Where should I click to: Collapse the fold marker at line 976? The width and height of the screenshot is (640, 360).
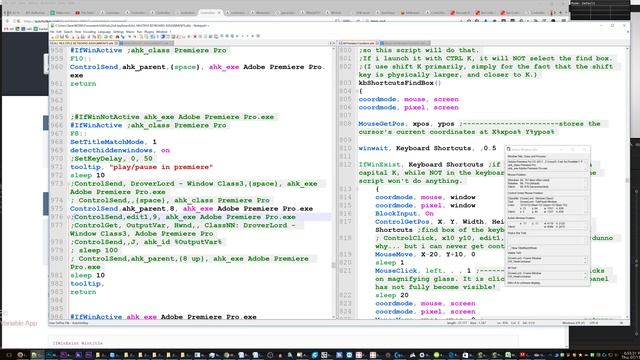coord(68,217)
